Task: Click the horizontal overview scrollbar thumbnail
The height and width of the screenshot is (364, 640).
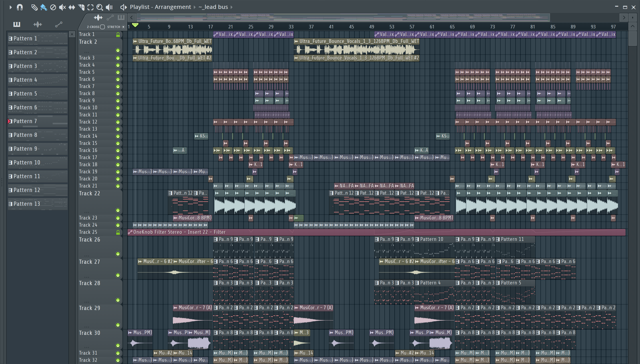Action: pos(343,18)
